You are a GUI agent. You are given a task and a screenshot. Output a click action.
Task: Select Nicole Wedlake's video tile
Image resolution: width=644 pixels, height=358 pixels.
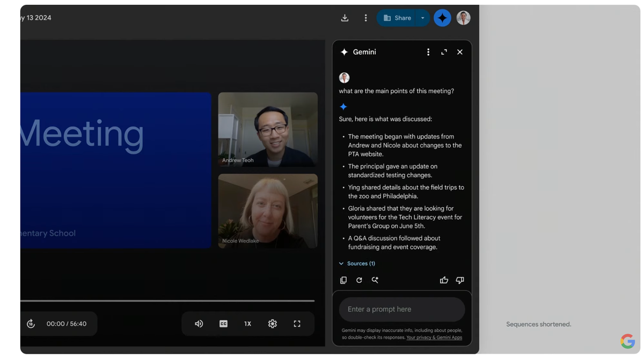pyautogui.click(x=268, y=210)
